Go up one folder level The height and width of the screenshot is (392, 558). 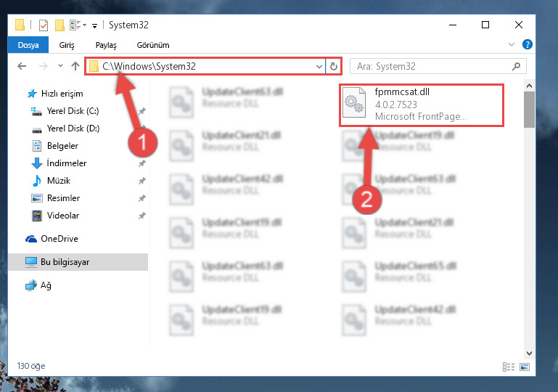click(75, 66)
